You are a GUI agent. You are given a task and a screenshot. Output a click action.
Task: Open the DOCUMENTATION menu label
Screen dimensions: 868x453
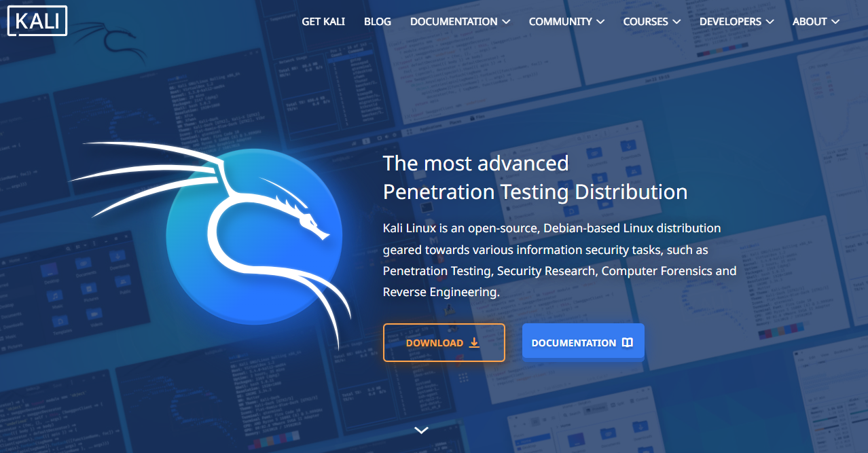click(454, 22)
